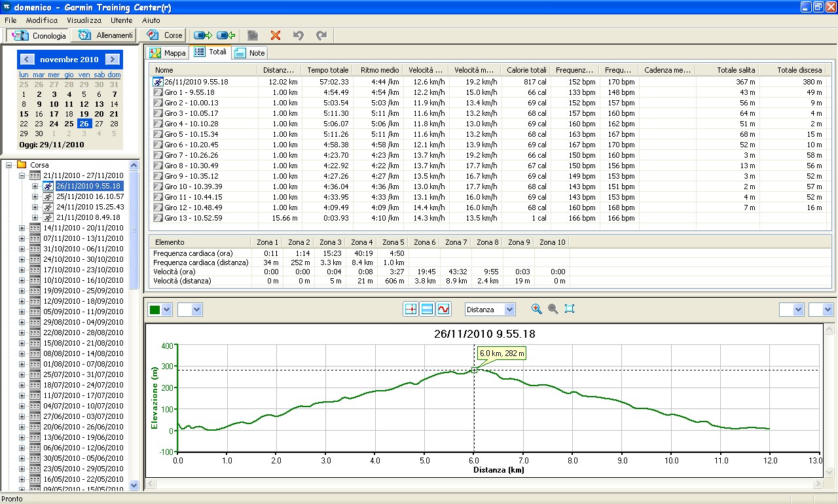Toggle the chart zone bands button
The width and height of the screenshot is (838, 504).
click(427, 309)
